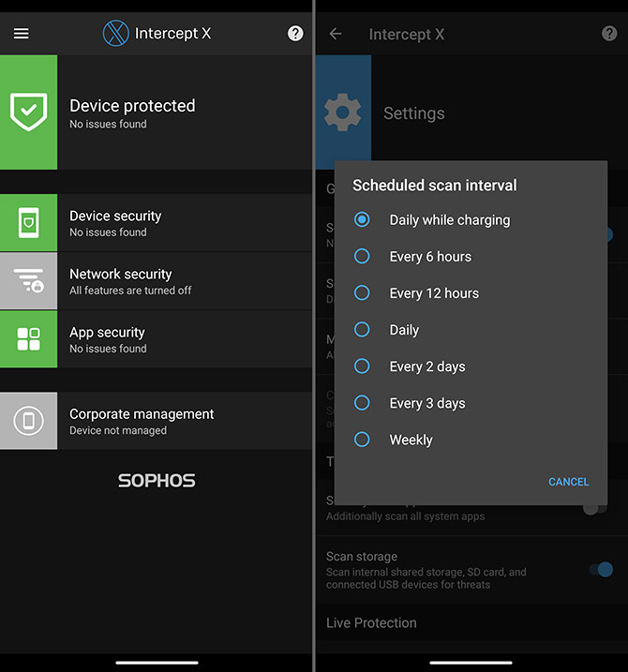
Task: Click the Corporate management device icon
Action: pyautogui.click(x=29, y=421)
